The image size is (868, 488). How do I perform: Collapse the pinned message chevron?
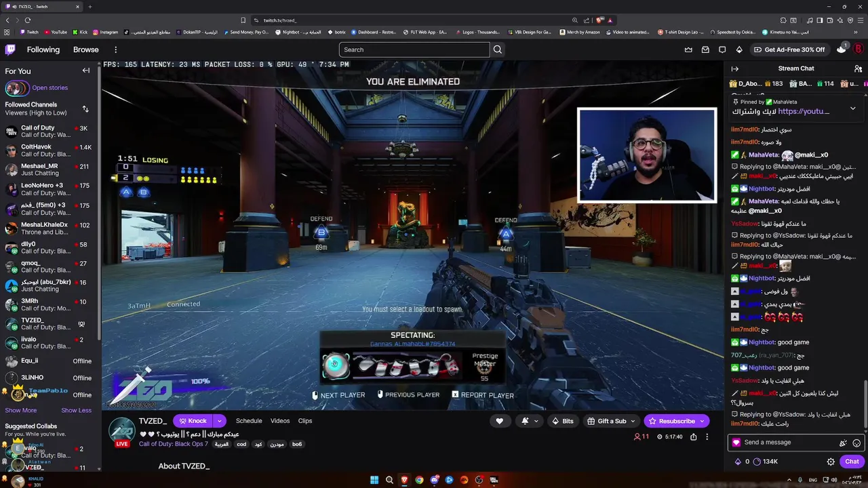tap(852, 108)
